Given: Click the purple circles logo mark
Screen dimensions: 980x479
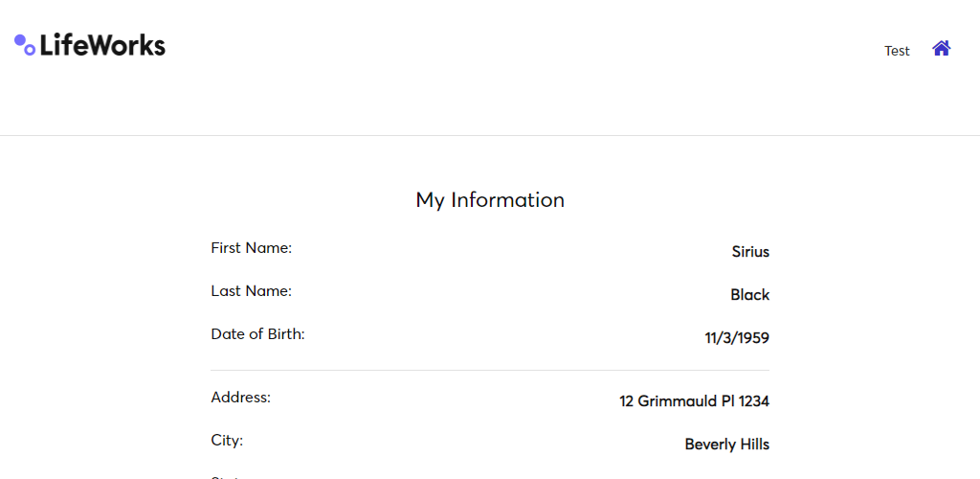Looking at the screenshot, I should point(24,45).
